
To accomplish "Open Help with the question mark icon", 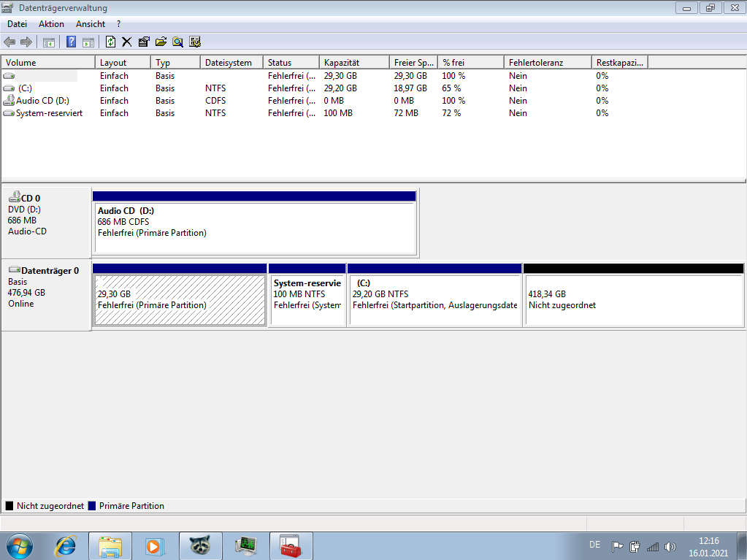I will (71, 42).
